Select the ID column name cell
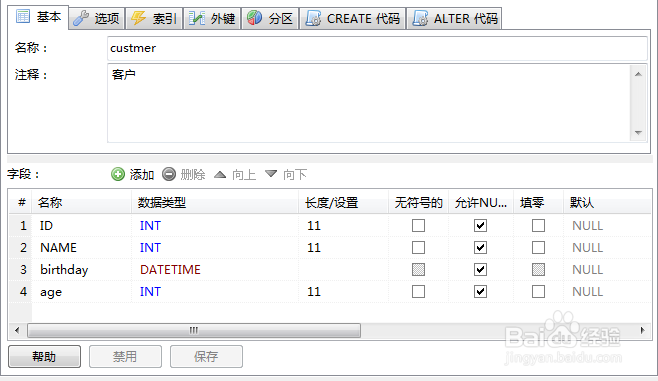This screenshot has width=658, height=381. coord(82,226)
